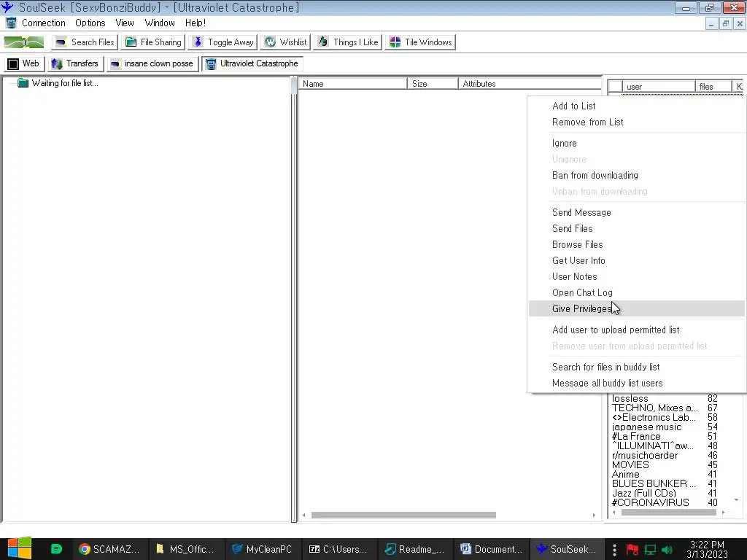This screenshot has width=747, height=560.
Task: Select Browse Files
Action: pos(636,245)
